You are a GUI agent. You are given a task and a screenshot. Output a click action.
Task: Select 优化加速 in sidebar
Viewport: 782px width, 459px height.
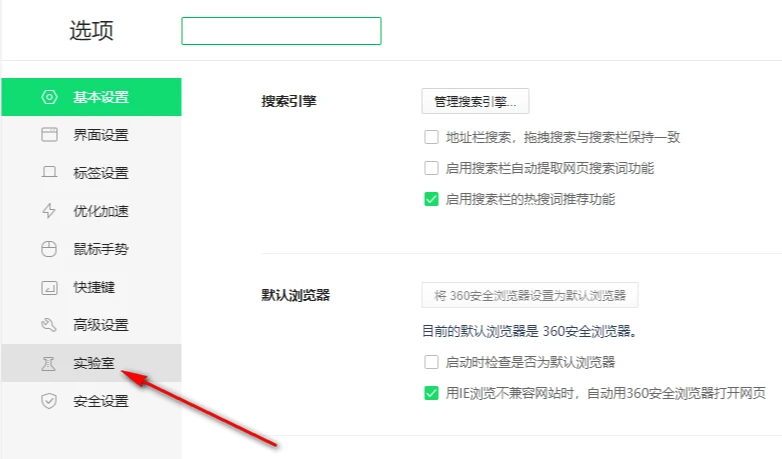91,211
